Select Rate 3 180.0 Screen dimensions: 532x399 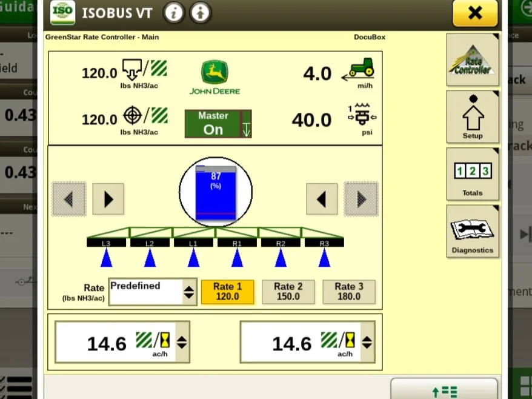349,291
